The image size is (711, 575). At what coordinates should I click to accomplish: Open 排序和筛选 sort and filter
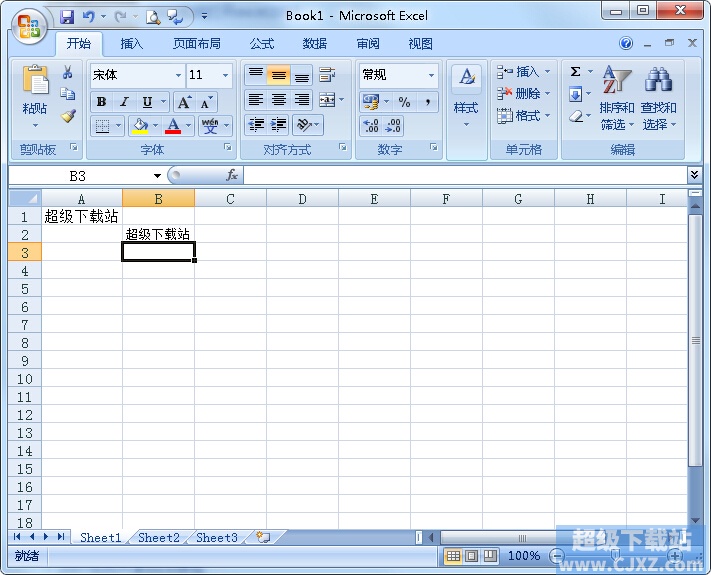[x=617, y=97]
